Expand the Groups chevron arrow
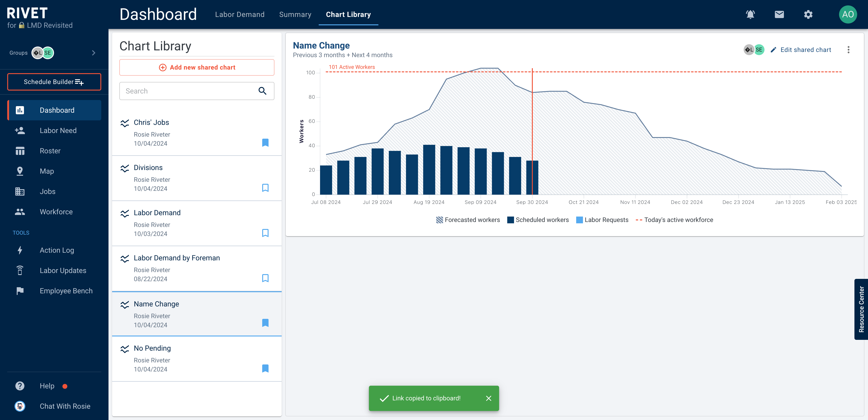The width and height of the screenshot is (868, 420). coord(94,53)
